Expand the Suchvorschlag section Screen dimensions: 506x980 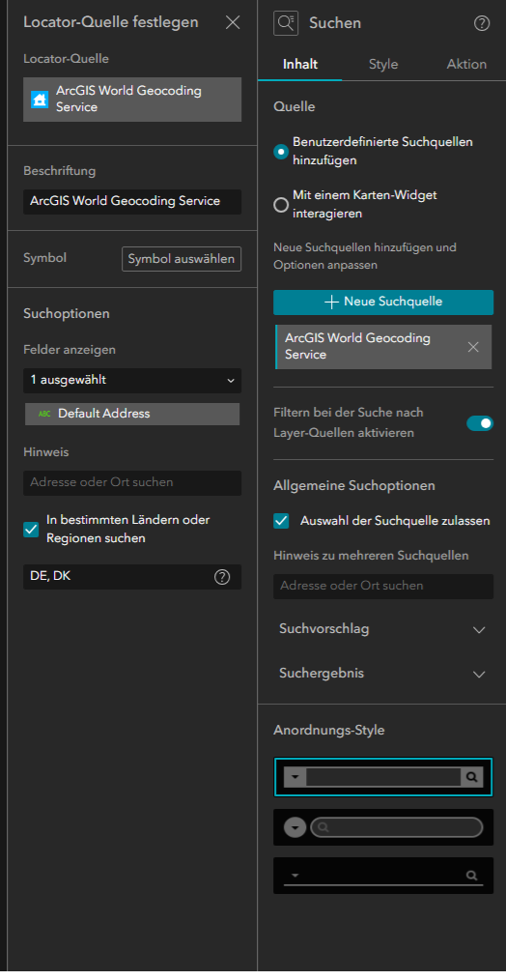pyautogui.click(x=383, y=629)
